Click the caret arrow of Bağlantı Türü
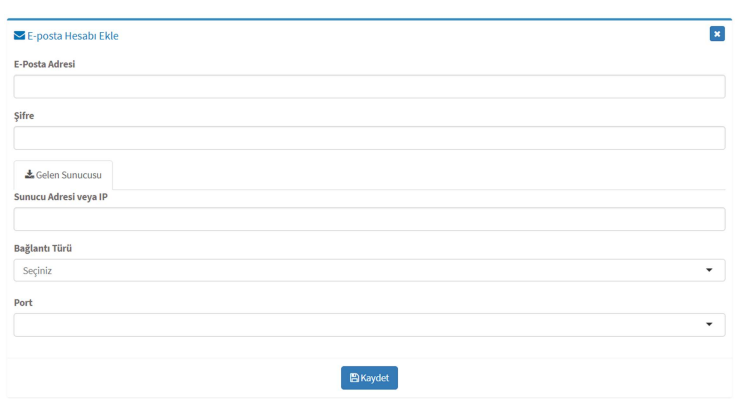Viewport: 737px width, 404px height. (x=709, y=270)
